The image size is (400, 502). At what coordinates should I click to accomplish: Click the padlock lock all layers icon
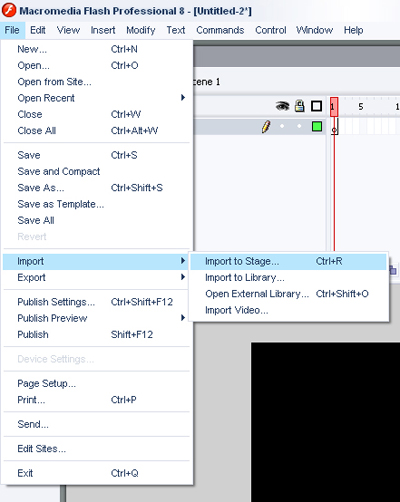pos(300,106)
